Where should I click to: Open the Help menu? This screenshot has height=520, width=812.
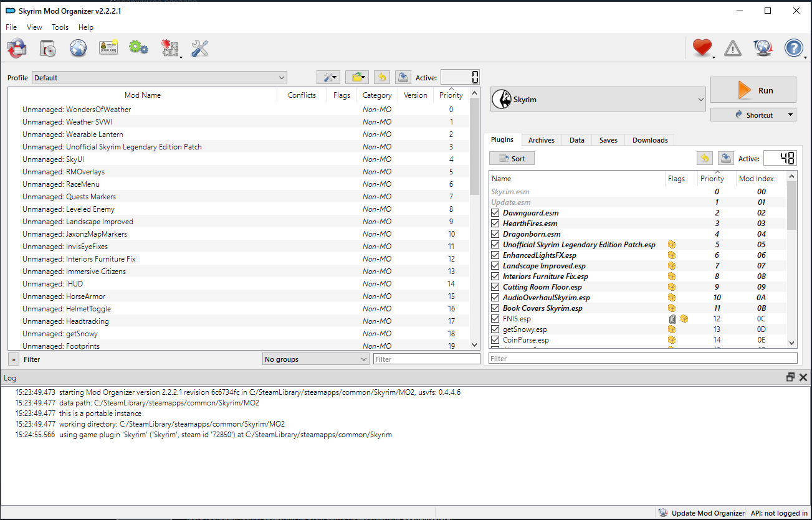coord(86,27)
